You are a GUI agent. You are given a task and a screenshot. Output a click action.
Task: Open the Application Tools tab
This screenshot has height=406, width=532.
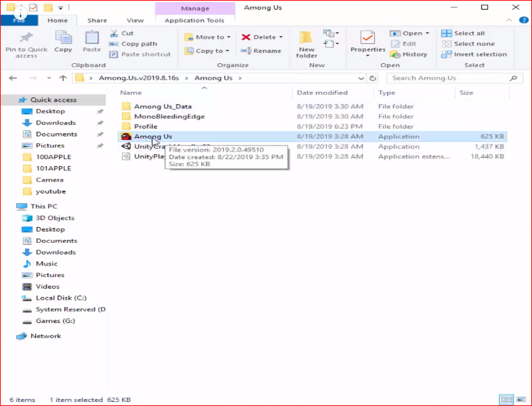(x=194, y=21)
